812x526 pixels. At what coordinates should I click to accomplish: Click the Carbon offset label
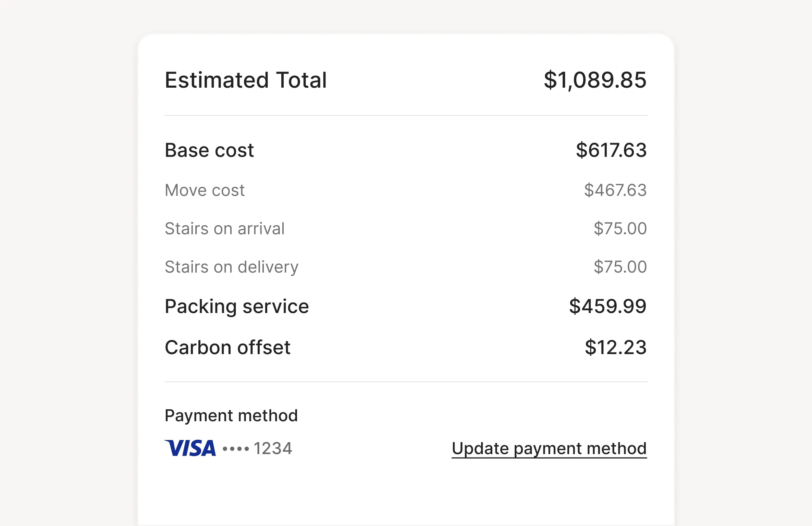[227, 347]
